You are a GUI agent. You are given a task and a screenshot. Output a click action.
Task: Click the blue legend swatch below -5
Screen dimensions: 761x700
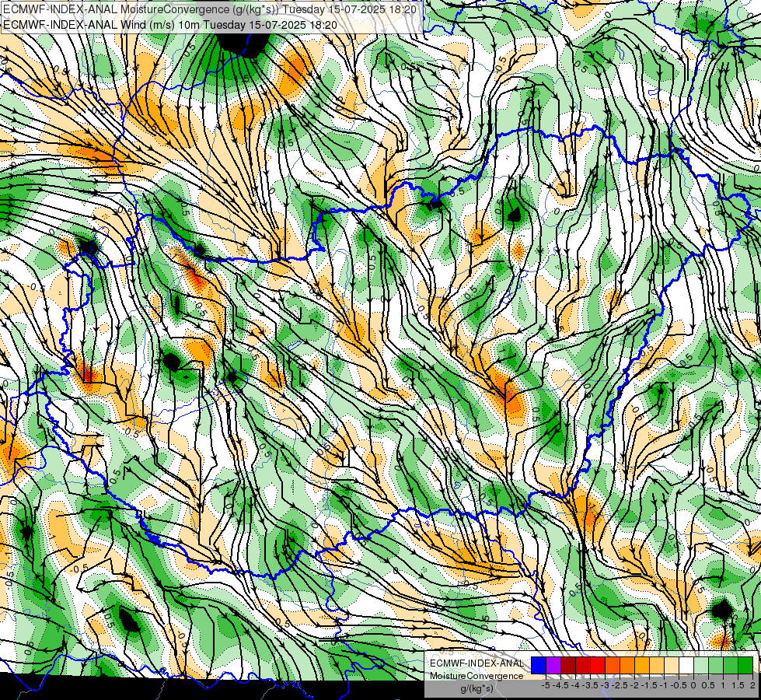pos(539,666)
